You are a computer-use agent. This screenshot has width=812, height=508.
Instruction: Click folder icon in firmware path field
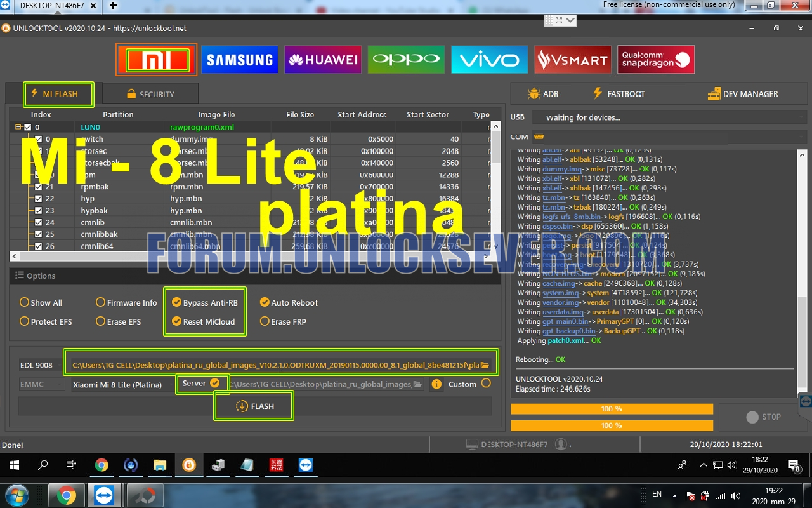(485, 365)
